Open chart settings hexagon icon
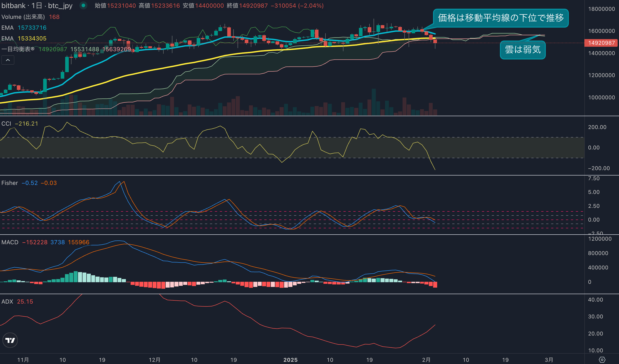Screen dimensions: 619x364 point(602,360)
